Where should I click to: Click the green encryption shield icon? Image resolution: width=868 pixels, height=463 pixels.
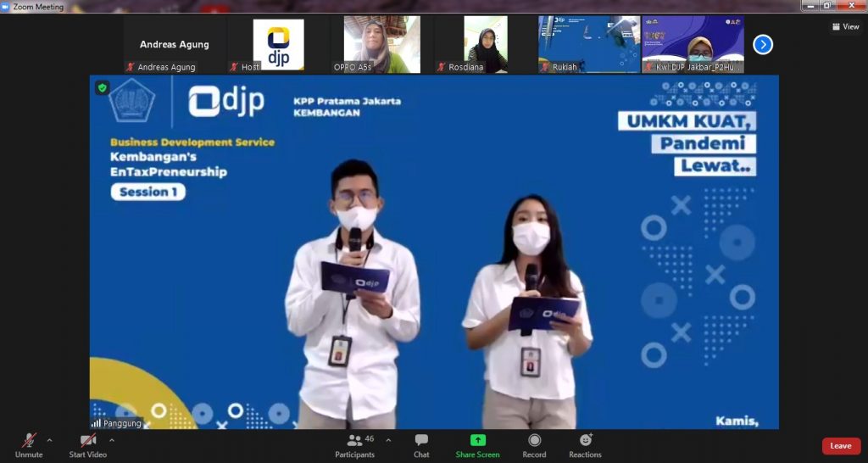pyautogui.click(x=102, y=87)
